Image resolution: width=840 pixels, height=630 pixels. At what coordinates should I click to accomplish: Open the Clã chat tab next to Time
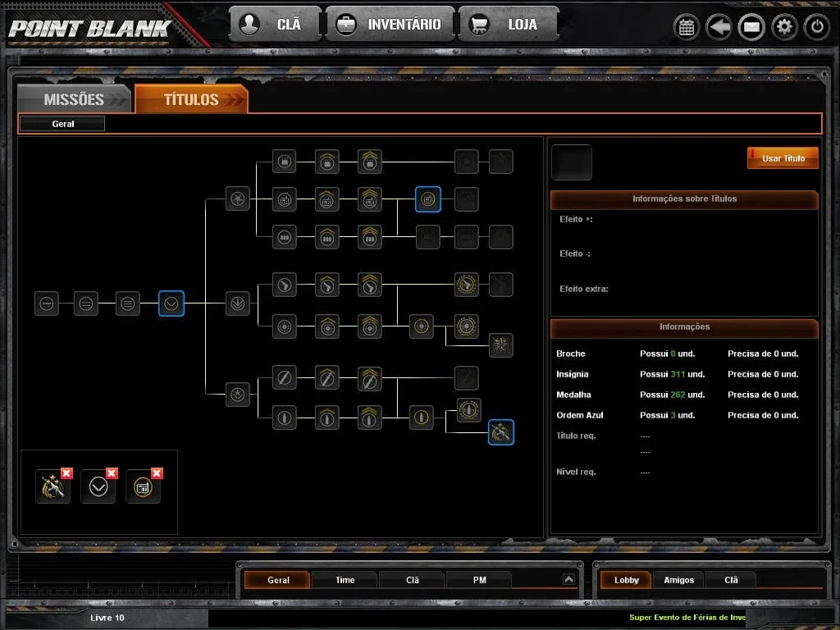click(x=412, y=580)
